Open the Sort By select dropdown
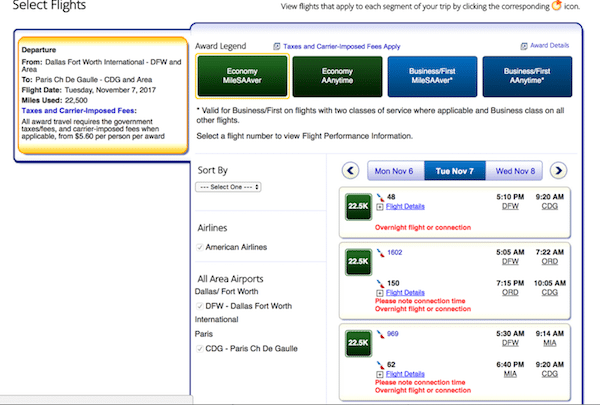Image resolution: width=600 pixels, height=405 pixels. [228, 187]
